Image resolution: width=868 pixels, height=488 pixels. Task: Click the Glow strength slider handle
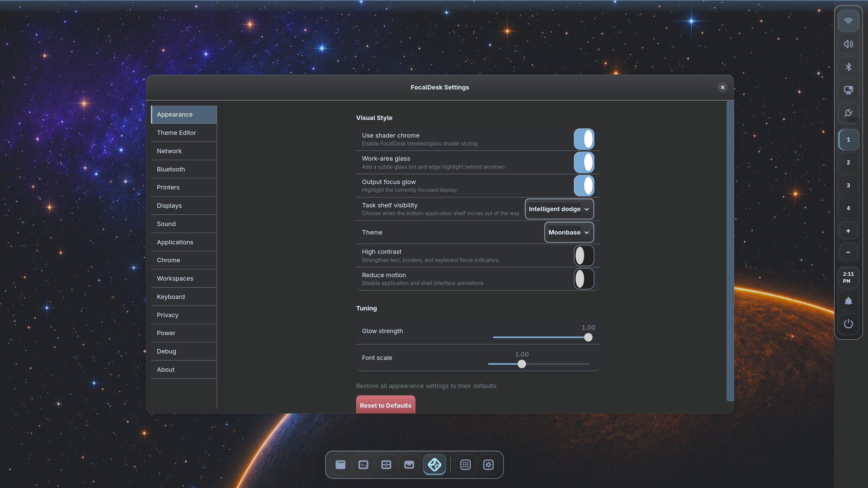588,337
